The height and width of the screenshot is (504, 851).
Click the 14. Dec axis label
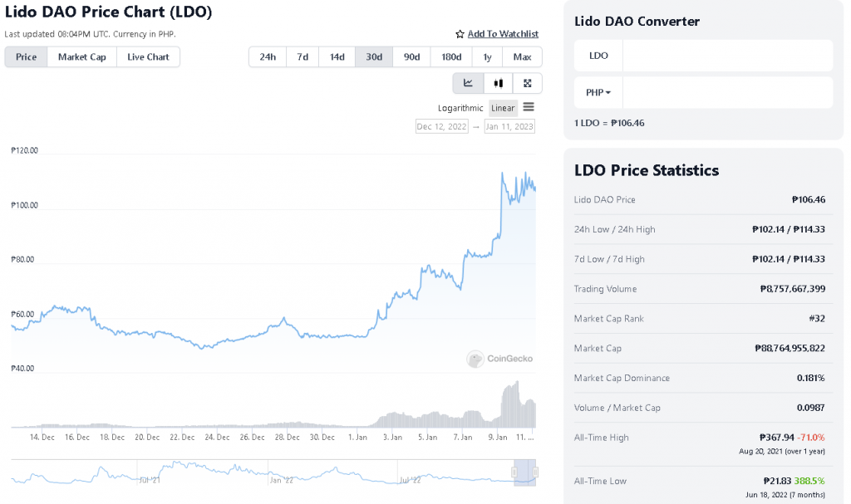[x=42, y=438]
